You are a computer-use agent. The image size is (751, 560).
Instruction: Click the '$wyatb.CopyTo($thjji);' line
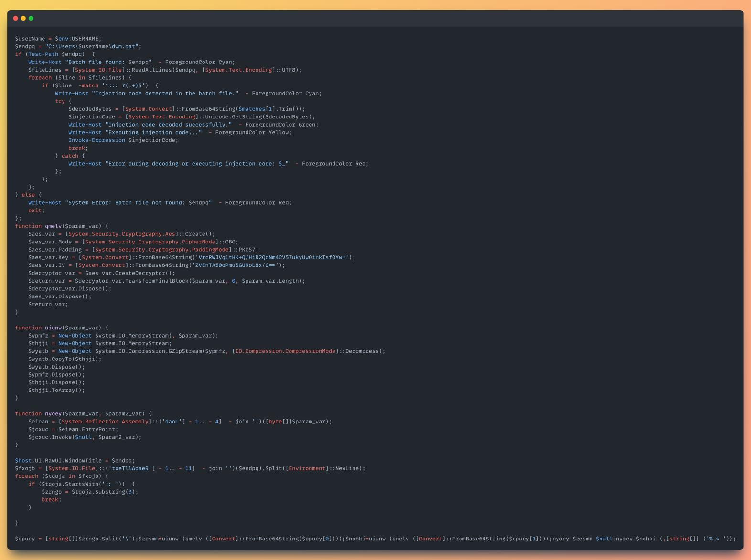click(x=65, y=359)
